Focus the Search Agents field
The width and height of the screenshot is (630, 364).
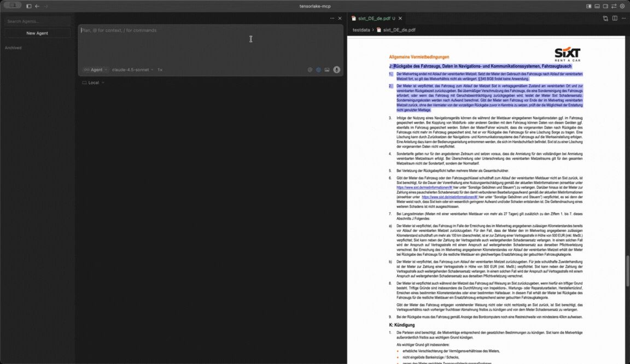pyautogui.click(x=37, y=21)
